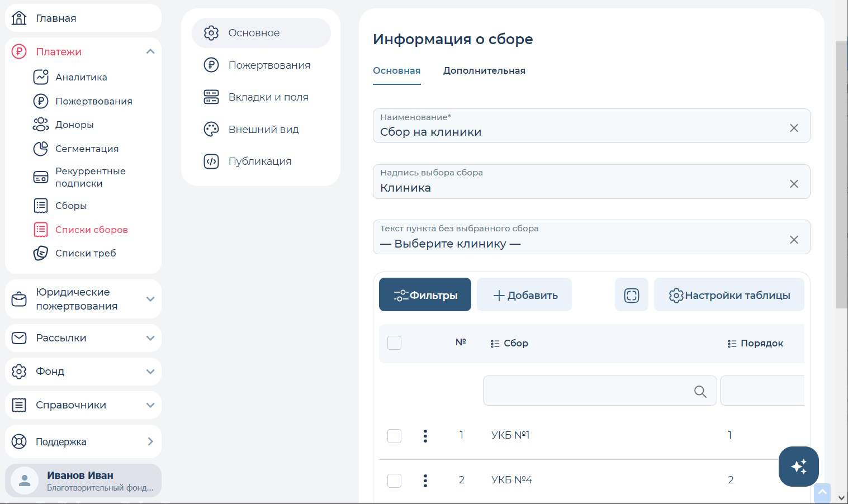
Task: Click Справочники document icon
Action: [19, 405]
